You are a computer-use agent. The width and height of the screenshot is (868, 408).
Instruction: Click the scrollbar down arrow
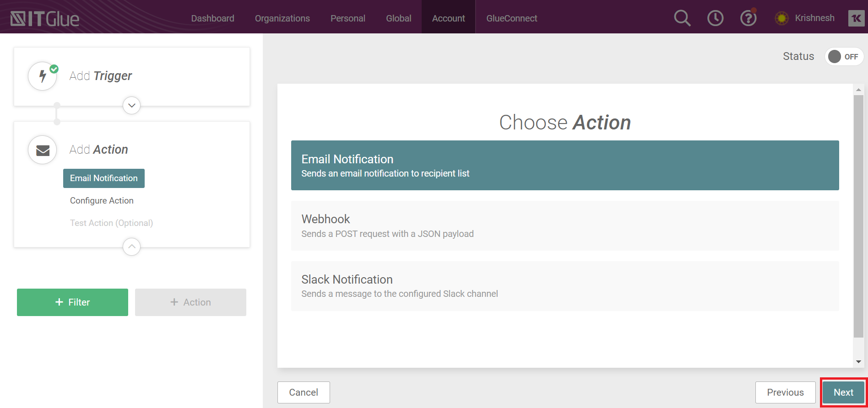pos(858,362)
